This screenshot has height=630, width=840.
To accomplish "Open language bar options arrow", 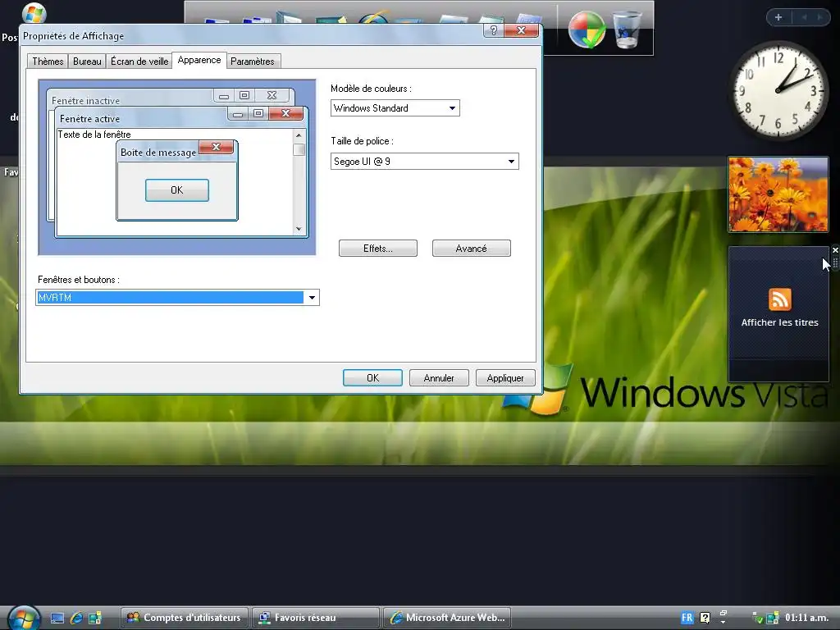I will coord(724,622).
